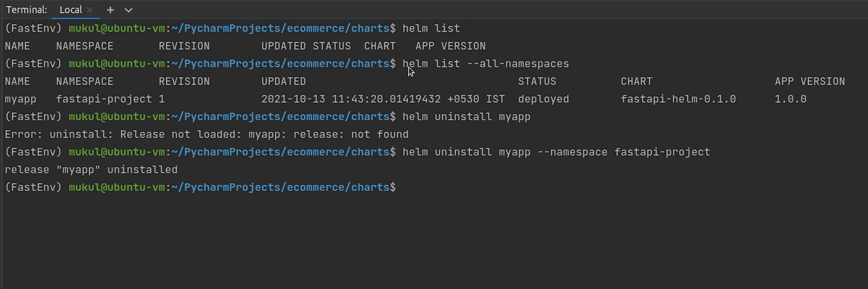Click the Terminal panel label

pos(26,10)
